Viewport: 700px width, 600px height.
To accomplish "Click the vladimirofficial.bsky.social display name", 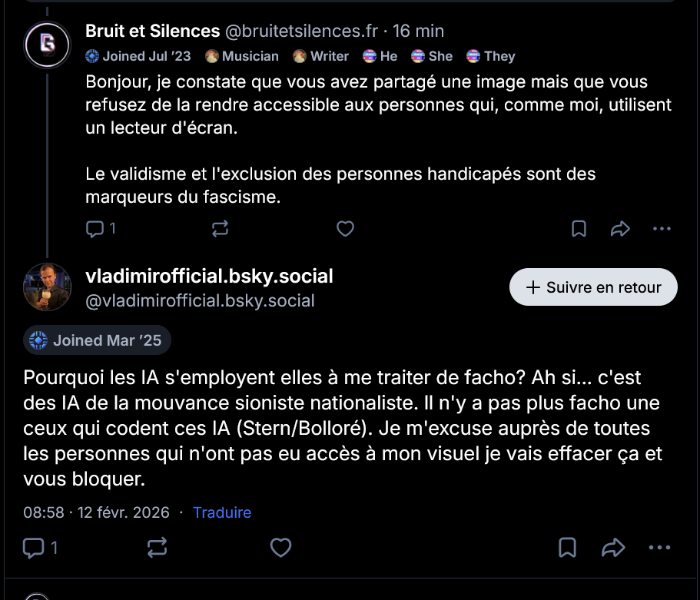I will [209, 276].
